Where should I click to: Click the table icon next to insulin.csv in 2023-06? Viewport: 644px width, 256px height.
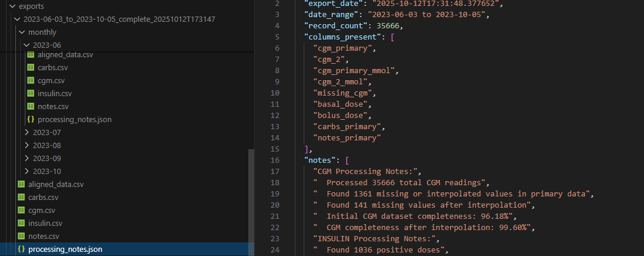[31, 93]
